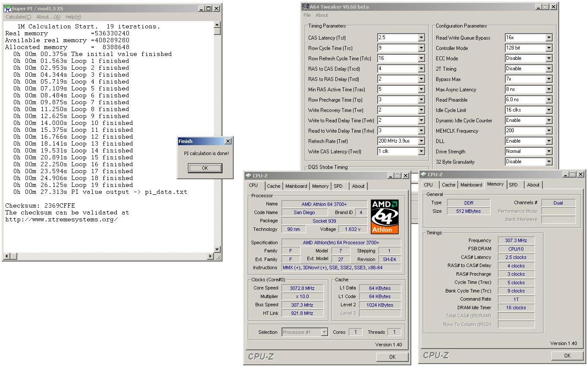The height and width of the screenshot is (367, 588).
Task: Switch to Cache tab in CPU-Z Memory window
Action: pos(448,185)
